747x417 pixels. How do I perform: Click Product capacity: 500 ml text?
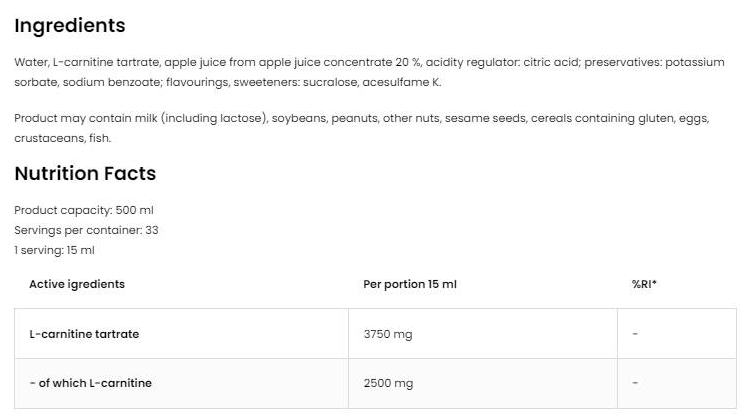click(x=84, y=210)
